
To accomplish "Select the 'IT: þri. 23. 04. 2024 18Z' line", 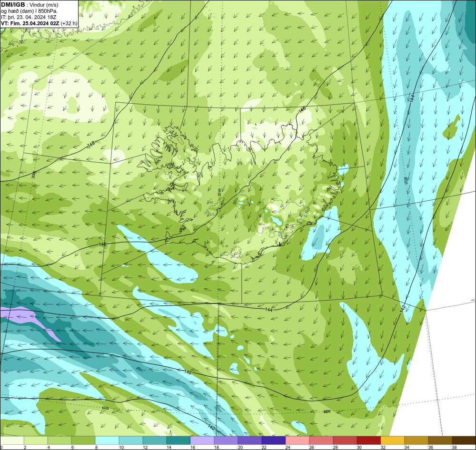I will pyautogui.click(x=29, y=17).
